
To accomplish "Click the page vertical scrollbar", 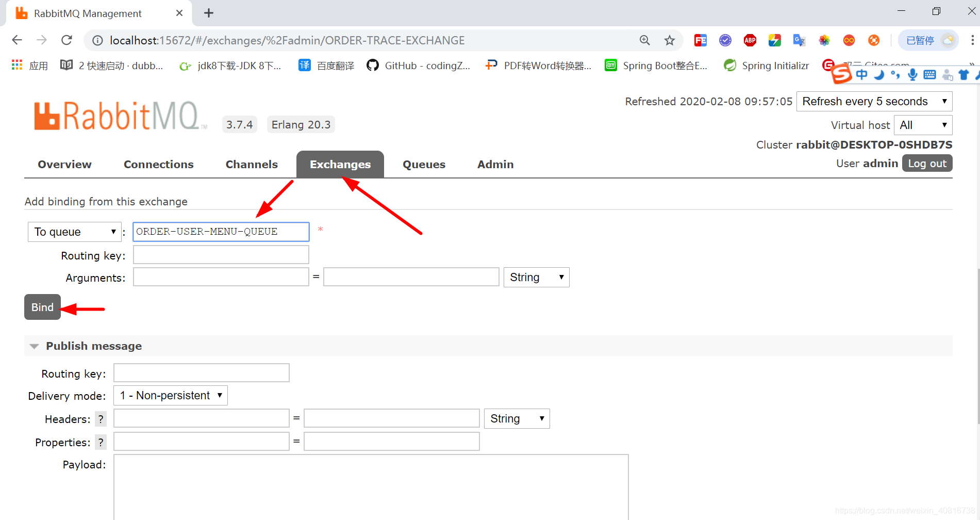I will [x=977, y=346].
